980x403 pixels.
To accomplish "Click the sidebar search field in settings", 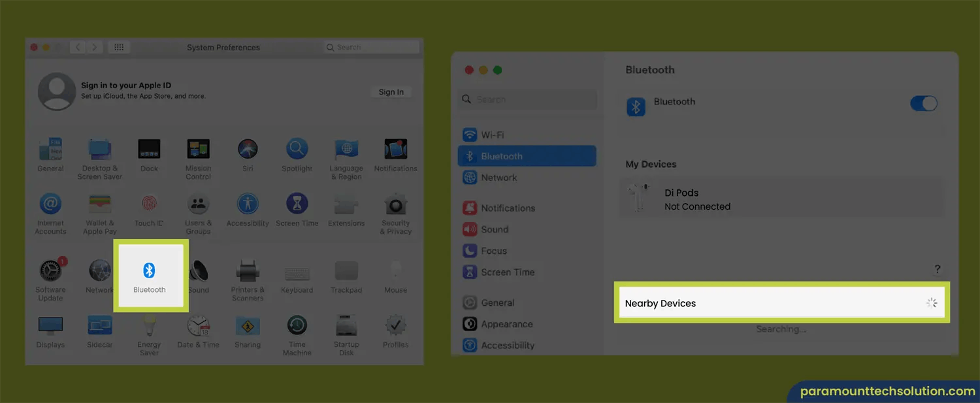I will [x=527, y=100].
